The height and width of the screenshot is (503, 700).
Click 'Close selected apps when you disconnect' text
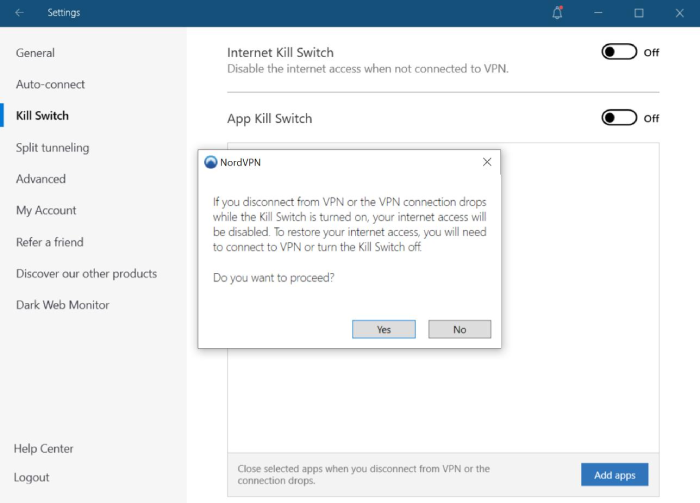pyautogui.click(x=363, y=474)
